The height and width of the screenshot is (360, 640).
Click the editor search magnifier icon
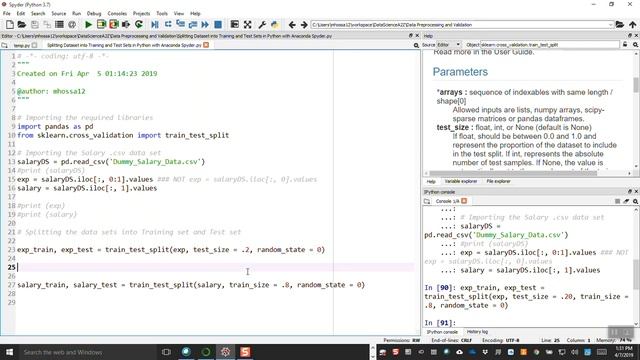click(416, 45)
